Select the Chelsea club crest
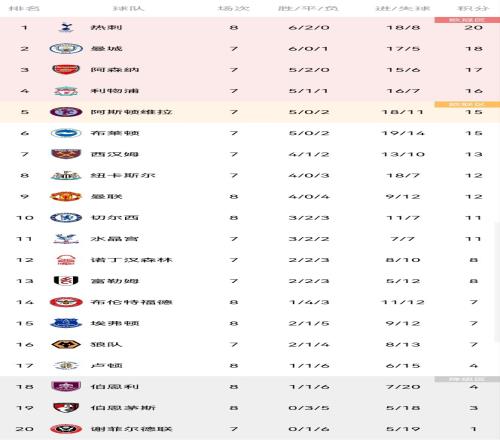500x440 pixels. click(66, 218)
